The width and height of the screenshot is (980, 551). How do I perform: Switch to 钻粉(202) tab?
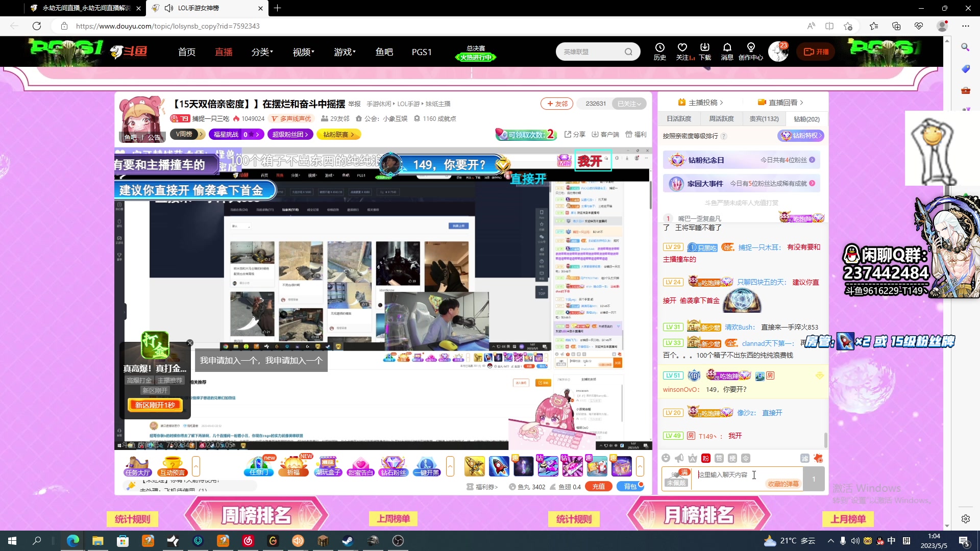click(x=806, y=119)
